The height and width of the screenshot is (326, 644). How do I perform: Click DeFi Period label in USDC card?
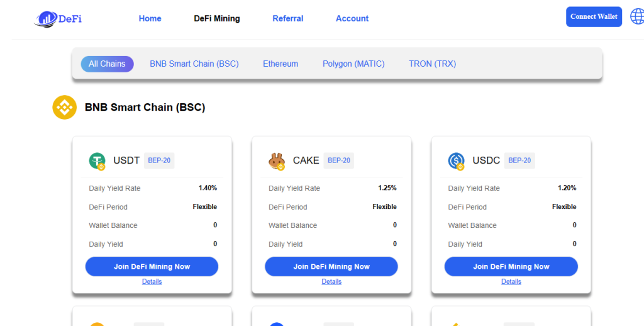click(467, 207)
